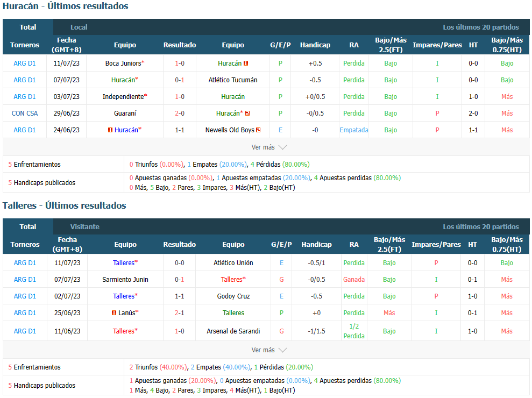Click 0-0 result of Talleres vs Atlético Unión
Image resolution: width=532 pixels, height=398 pixels.
[x=180, y=263]
